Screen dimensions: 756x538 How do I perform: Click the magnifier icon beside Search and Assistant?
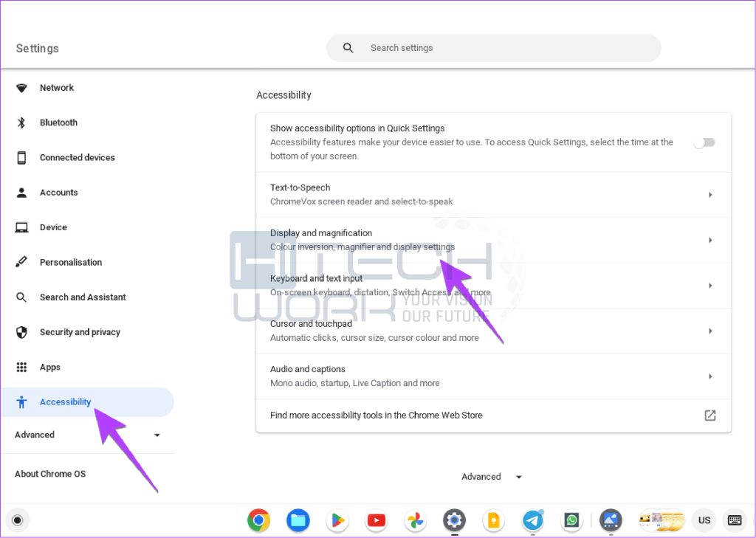coord(21,297)
